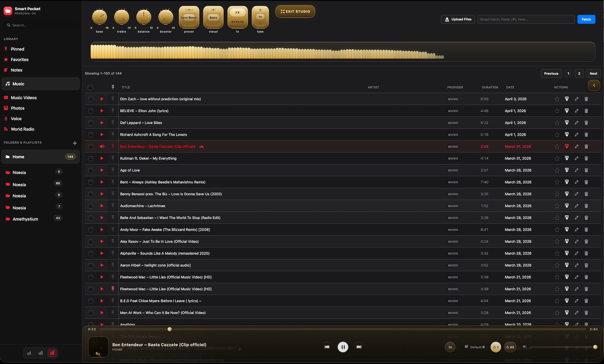This screenshot has width=604, height=364.
Task: Pause the current song
Action: pyautogui.click(x=343, y=347)
